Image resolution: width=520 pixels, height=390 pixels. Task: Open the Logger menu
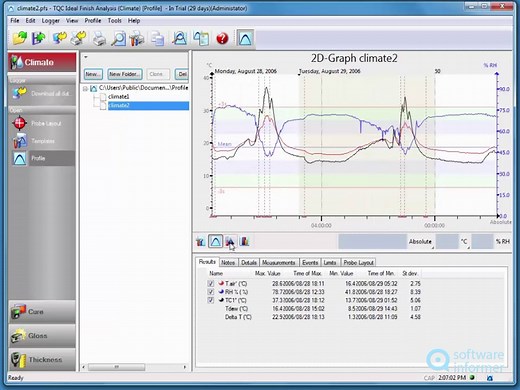51,21
